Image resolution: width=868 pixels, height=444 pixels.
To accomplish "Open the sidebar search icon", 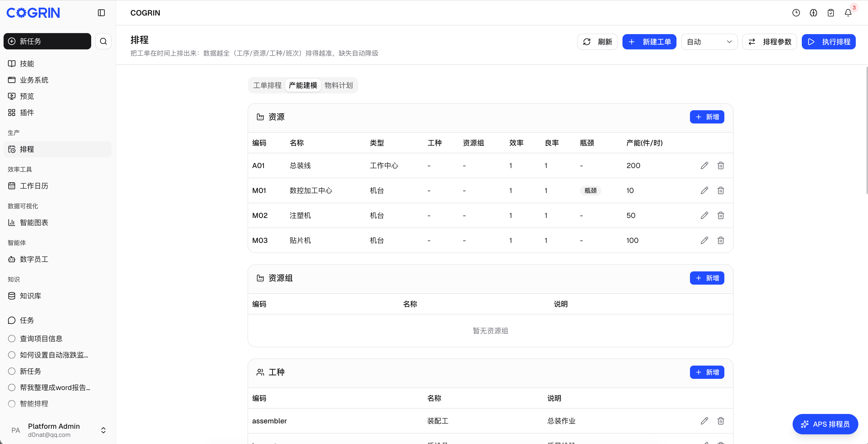I will (x=103, y=41).
